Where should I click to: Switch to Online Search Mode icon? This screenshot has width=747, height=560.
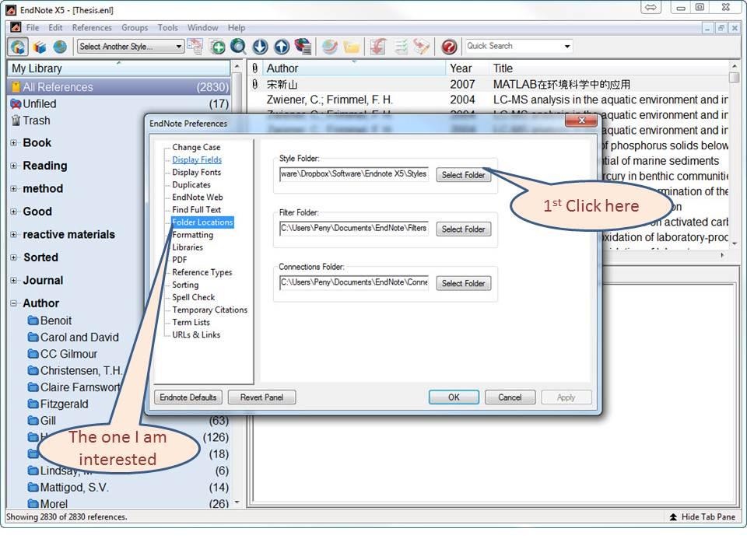(x=40, y=47)
